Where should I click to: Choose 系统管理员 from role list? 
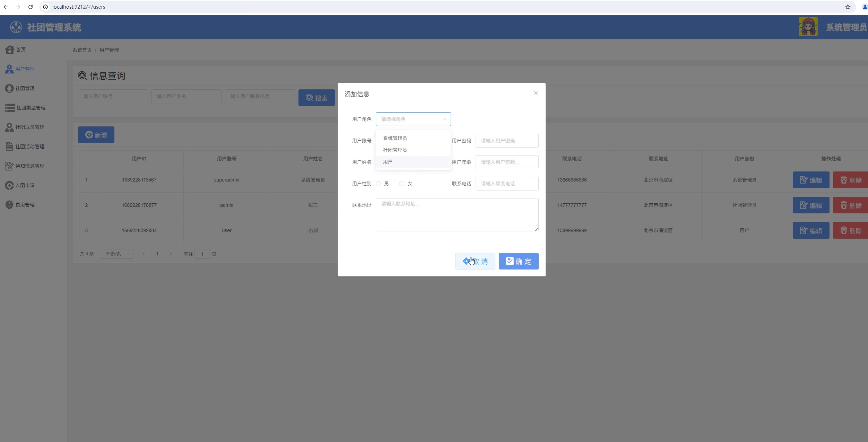(395, 139)
